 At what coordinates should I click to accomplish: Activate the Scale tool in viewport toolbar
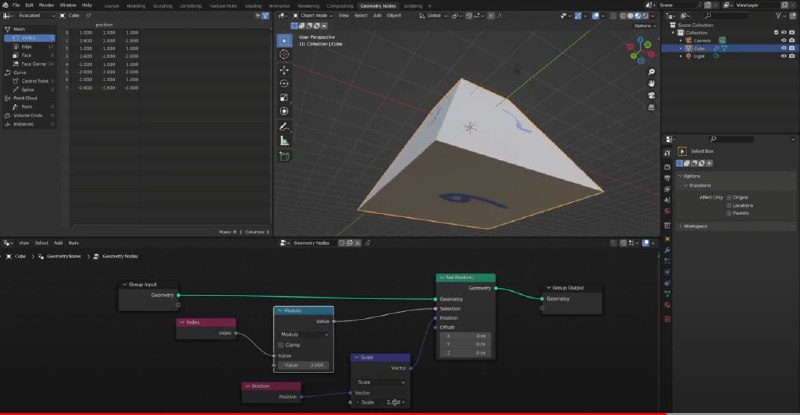(284, 97)
